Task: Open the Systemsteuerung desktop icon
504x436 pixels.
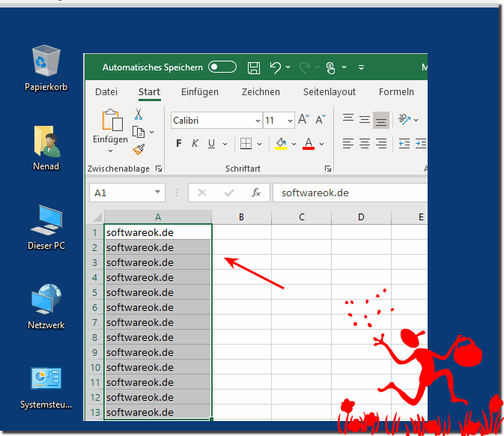Action: 46,387
